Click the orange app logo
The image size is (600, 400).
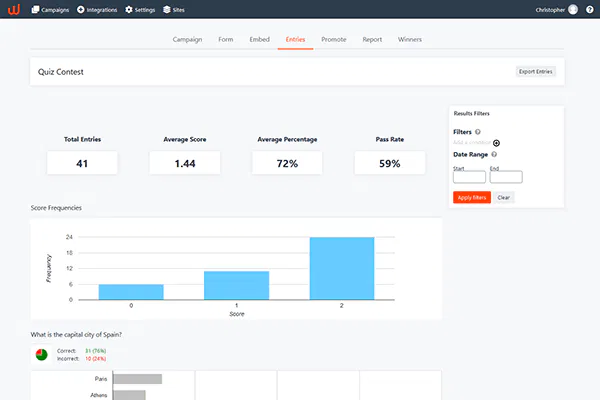click(x=14, y=9)
